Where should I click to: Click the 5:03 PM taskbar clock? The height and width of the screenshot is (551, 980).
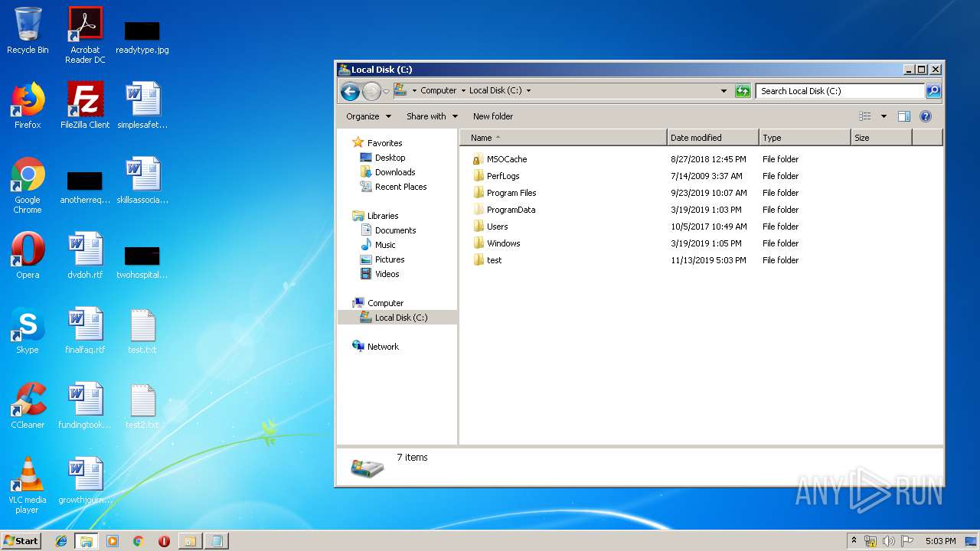(940, 541)
